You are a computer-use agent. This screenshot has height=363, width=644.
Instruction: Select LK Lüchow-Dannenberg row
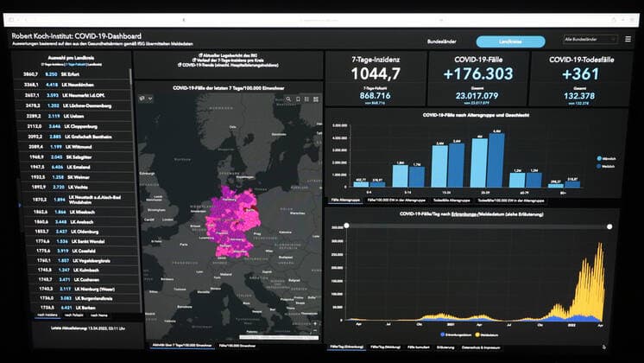pos(74,105)
